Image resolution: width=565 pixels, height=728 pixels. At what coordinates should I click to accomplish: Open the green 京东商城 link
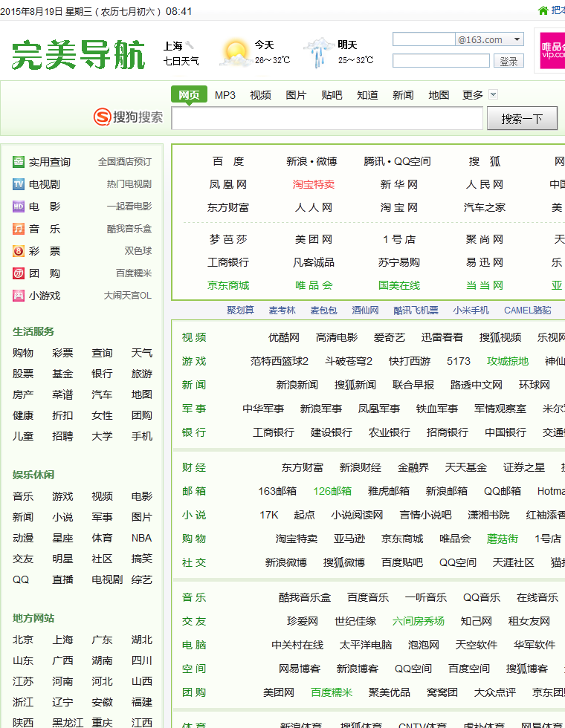coord(228,285)
